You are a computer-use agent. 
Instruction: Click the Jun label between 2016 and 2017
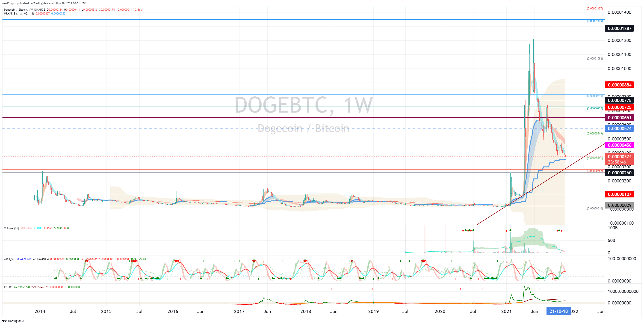click(201, 311)
